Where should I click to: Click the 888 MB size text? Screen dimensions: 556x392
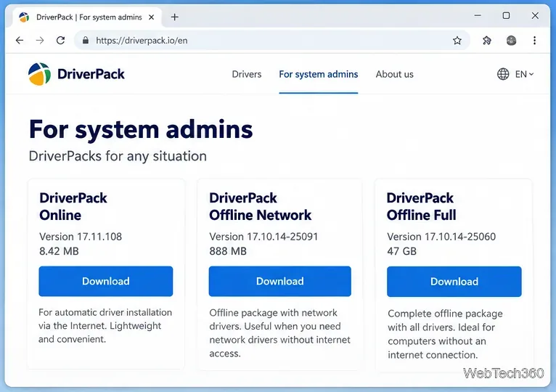pos(228,251)
